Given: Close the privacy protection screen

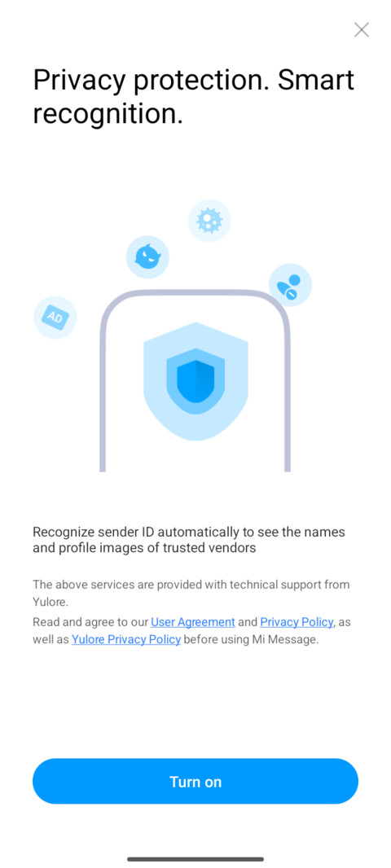Looking at the screenshot, I should 361,30.
